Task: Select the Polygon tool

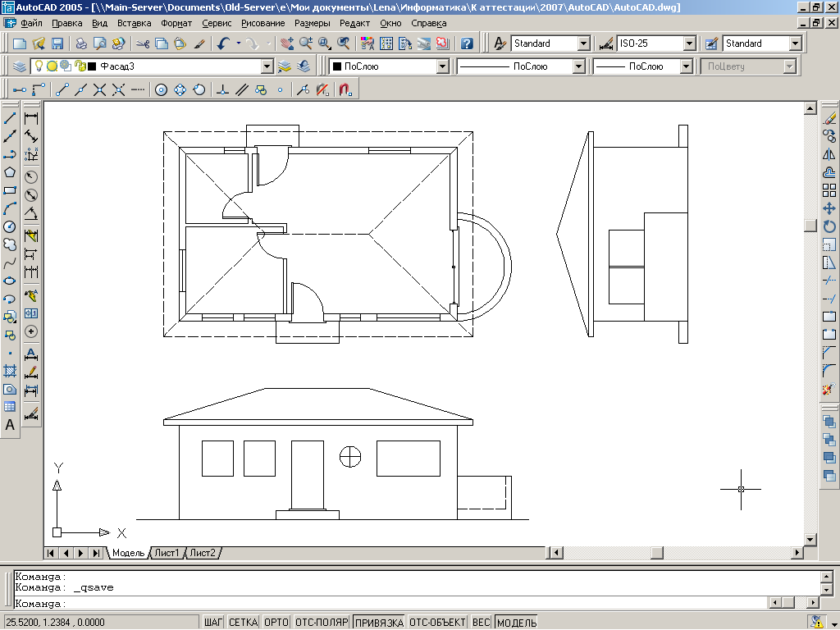Action: [x=10, y=172]
